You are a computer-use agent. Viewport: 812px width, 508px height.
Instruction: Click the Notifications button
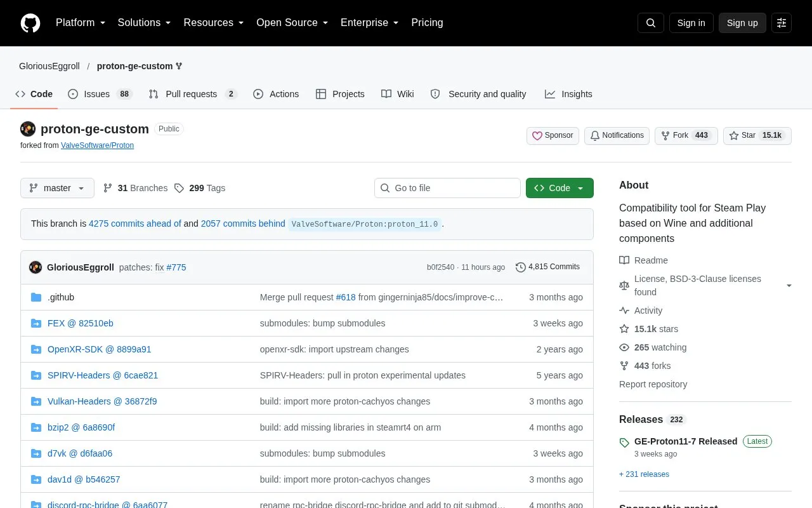[x=617, y=136]
